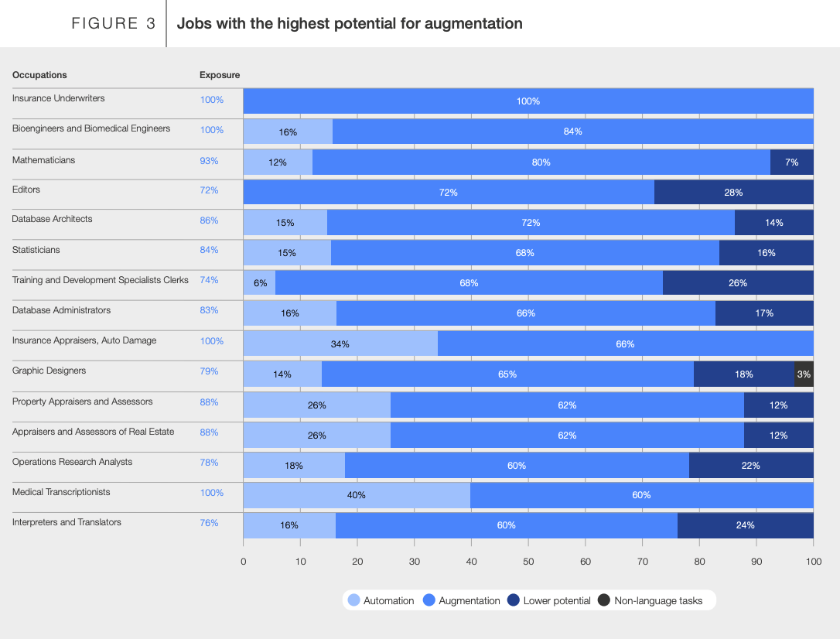Click the Mathematicians occupation label
840x639 pixels.
[x=43, y=160]
